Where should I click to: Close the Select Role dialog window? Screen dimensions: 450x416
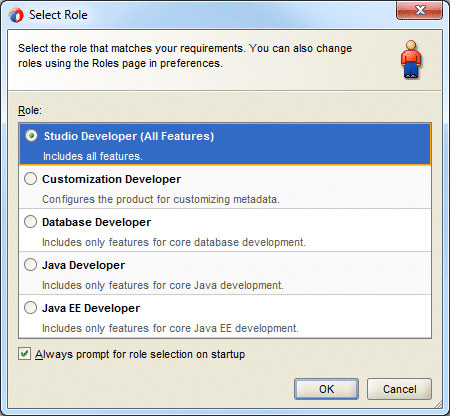[x=420, y=11]
